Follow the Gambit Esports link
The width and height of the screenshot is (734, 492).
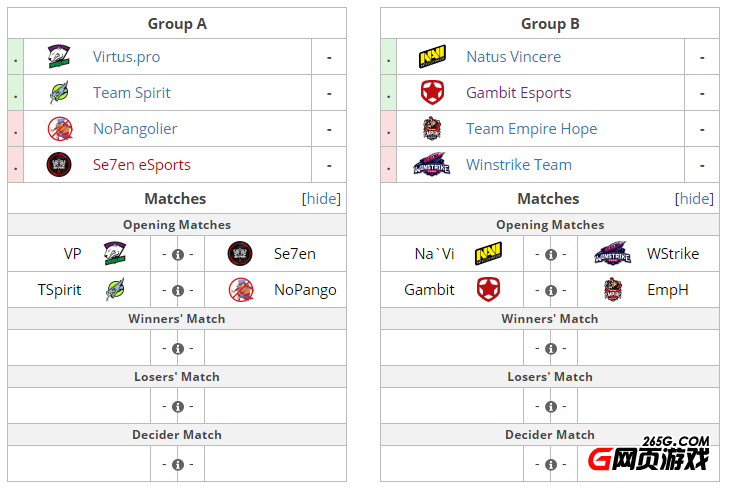519,93
